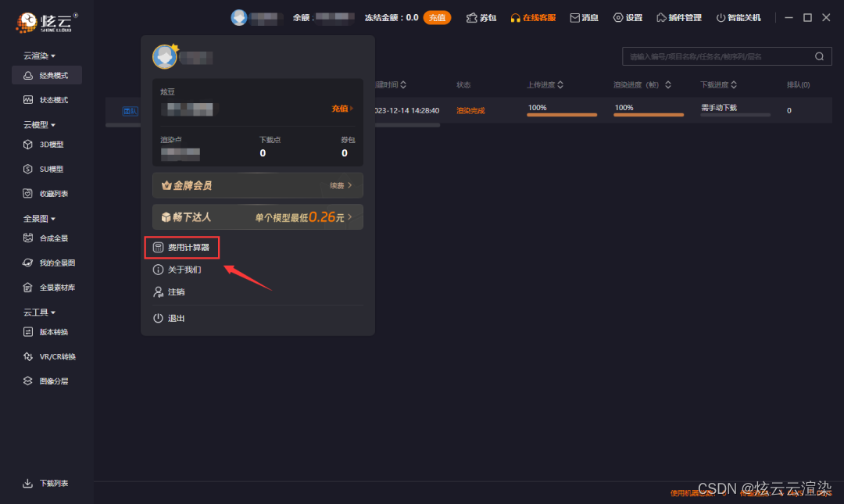Click orange 充值 button in top bar
Viewport: 844px width, 504px height.
(x=437, y=18)
